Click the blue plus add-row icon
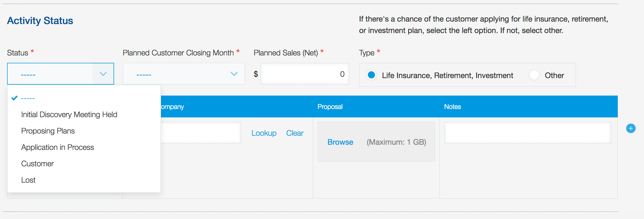Viewport: 644px width, 219px height. pyautogui.click(x=631, y=128)
